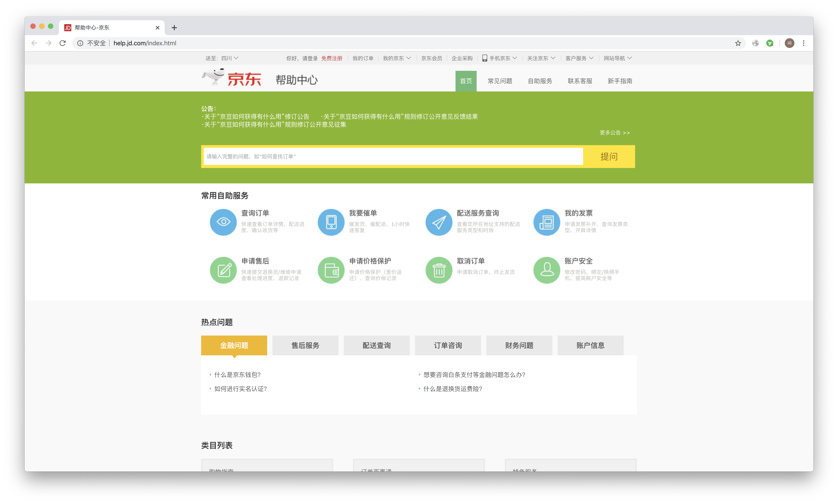Select the 金融问题 hot topics tab
Screen dimensions: 838x504
(234, 345)
